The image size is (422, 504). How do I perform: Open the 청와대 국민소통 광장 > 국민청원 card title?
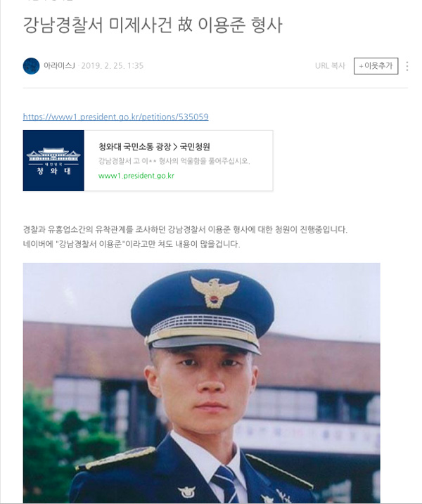tap(154, 147)
